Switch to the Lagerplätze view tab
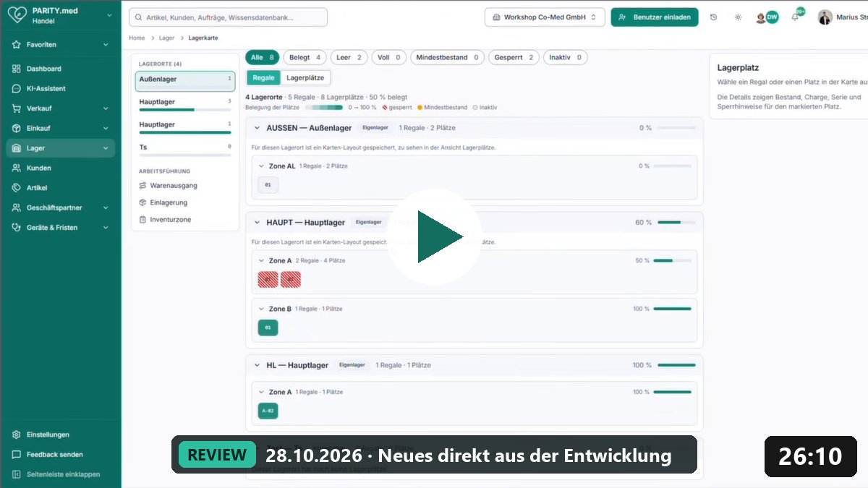This screenshot has height=488, width=868. click(x=306, y=77)
